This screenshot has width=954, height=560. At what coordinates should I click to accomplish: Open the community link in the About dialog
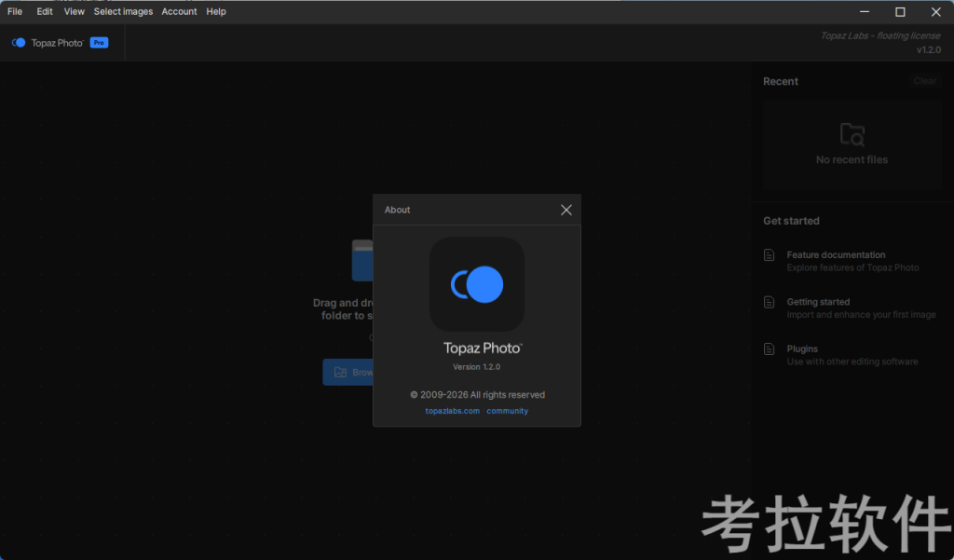click(x=507, y=410)
